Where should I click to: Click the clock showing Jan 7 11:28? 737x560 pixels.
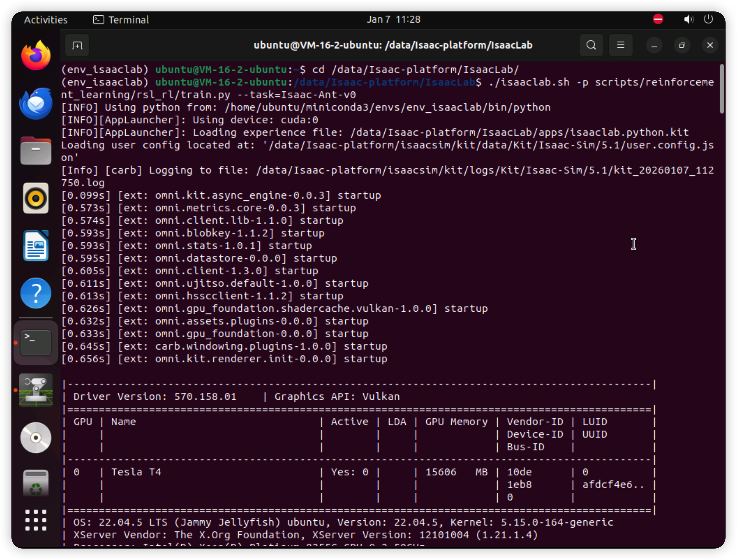[394, 19]
